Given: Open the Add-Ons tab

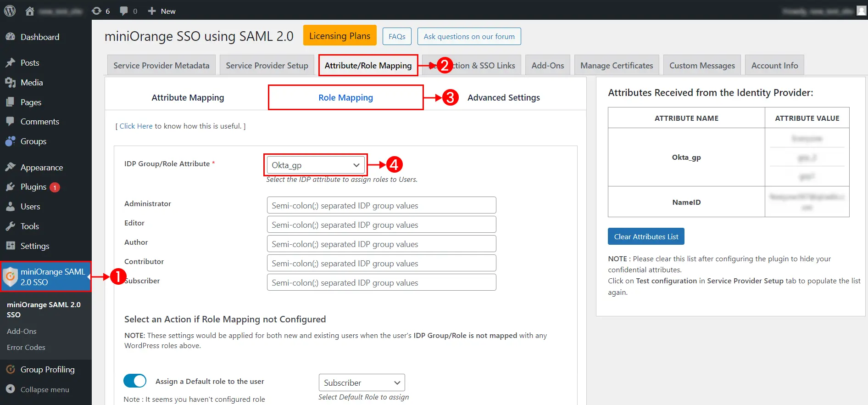Looking at the screenshot, I should click(x=548, y=65).
